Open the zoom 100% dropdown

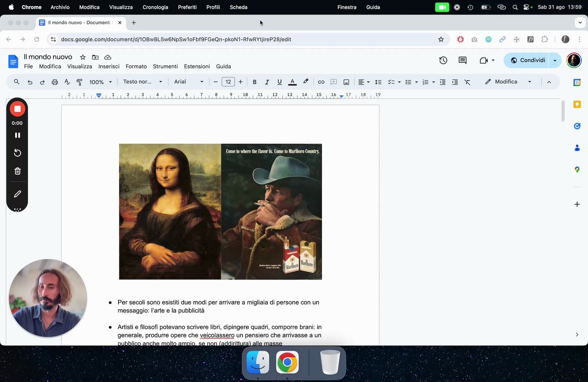pyautogui.click(x=101, y=82)
